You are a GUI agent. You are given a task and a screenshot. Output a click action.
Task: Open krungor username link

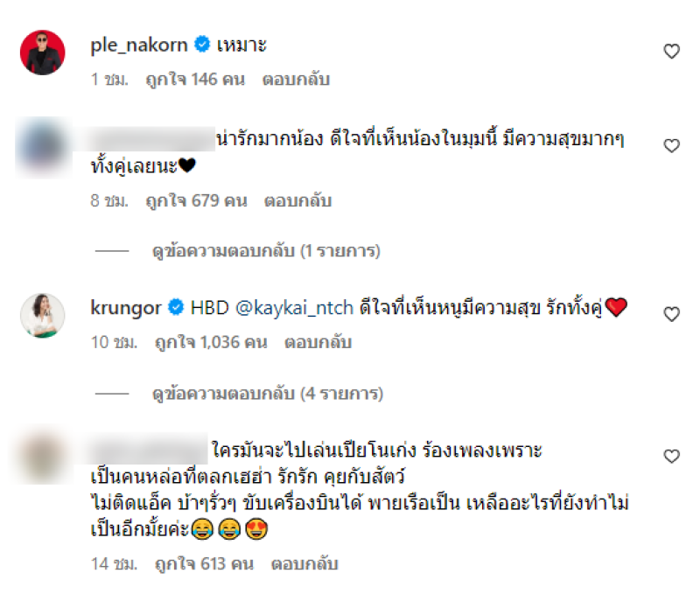point(126,308)
